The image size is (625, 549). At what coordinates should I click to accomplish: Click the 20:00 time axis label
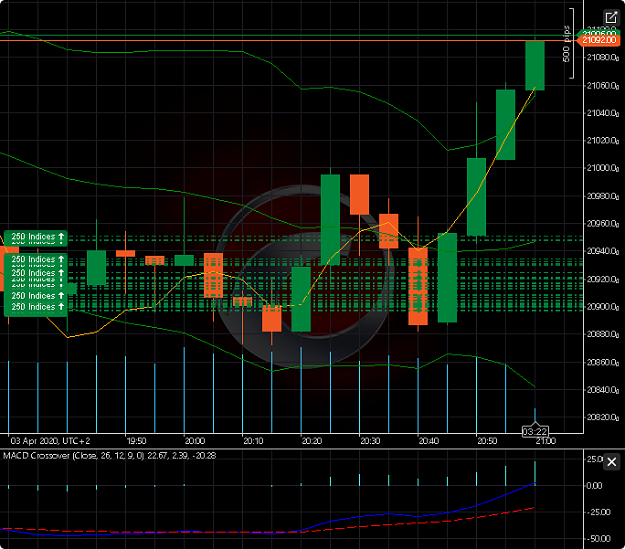tap(195, 441)
